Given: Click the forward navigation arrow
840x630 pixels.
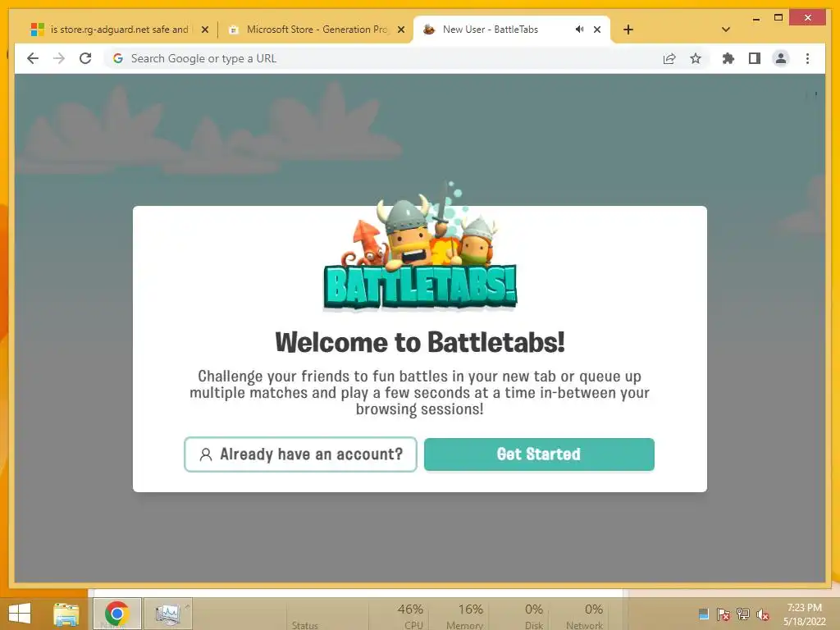Looking at the screenshot, I should click(x=59, y=58).
